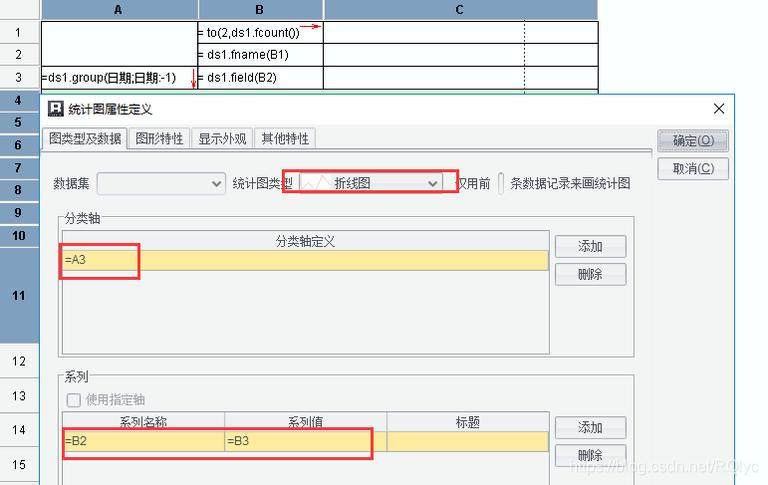Select spreadsheet column A header
The height and width of the screenshot is (485, 768).
(119, 10)
